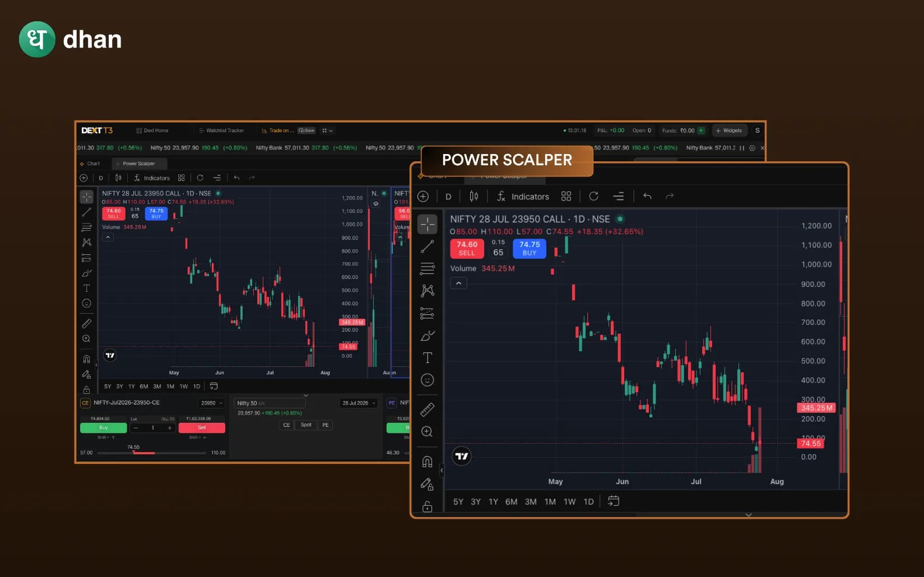This screenshot has width=924, height=577.
Task: Click the Nifty 50 search field in DEXT T3
Action: point(269,403)
